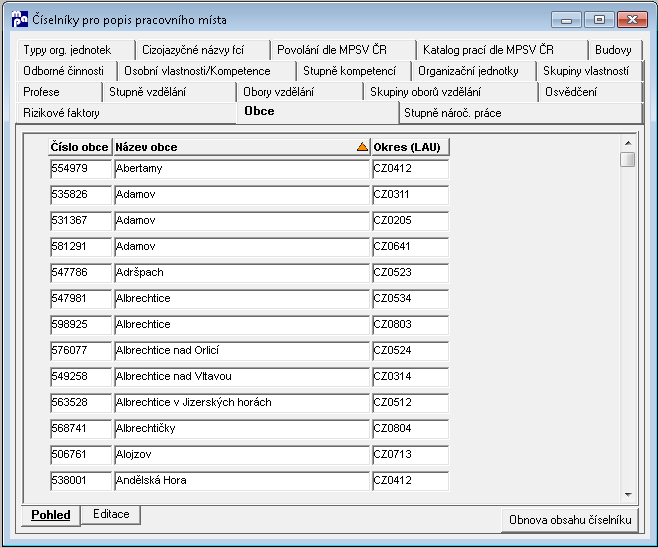Viewport: 658px width, 548px height.
Task: Click Albrechtice field in row 598925
Action: click(242, 325)
